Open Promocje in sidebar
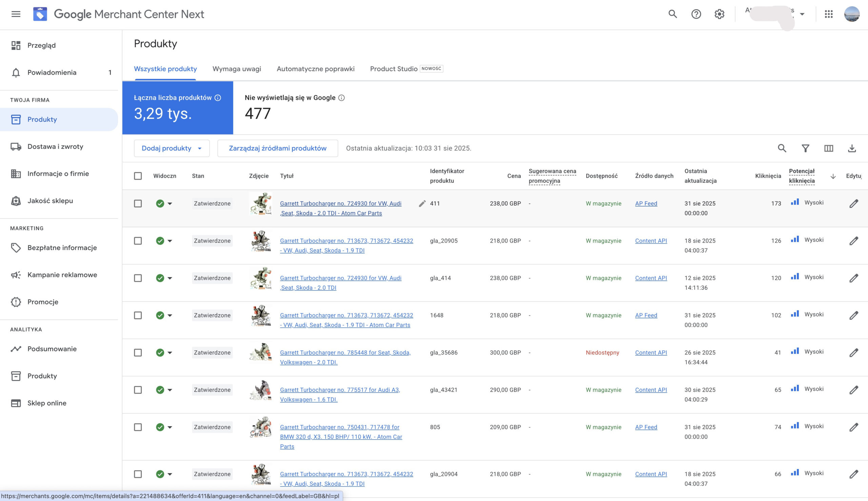This screenshot has width=868, height=501. click(x=59, y=302)
